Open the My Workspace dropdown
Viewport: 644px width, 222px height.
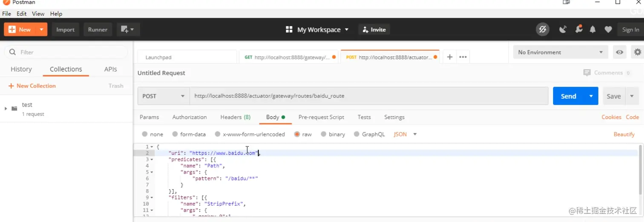click(x=317, y=29)
